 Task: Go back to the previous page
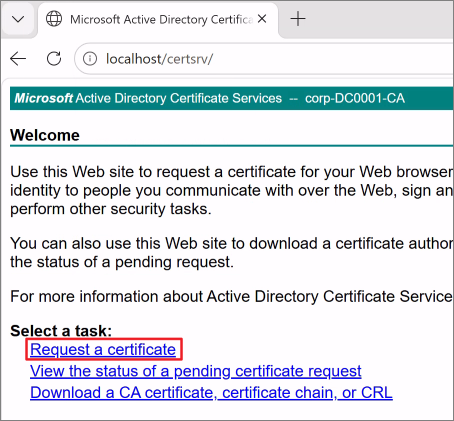(18, 59)
